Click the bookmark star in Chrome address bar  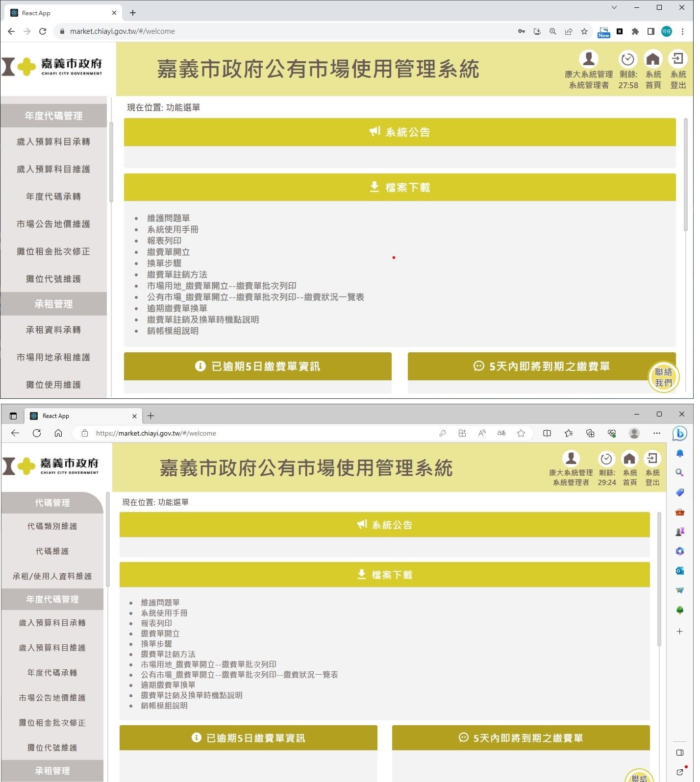pyautogui.click(x=584, y=31)
